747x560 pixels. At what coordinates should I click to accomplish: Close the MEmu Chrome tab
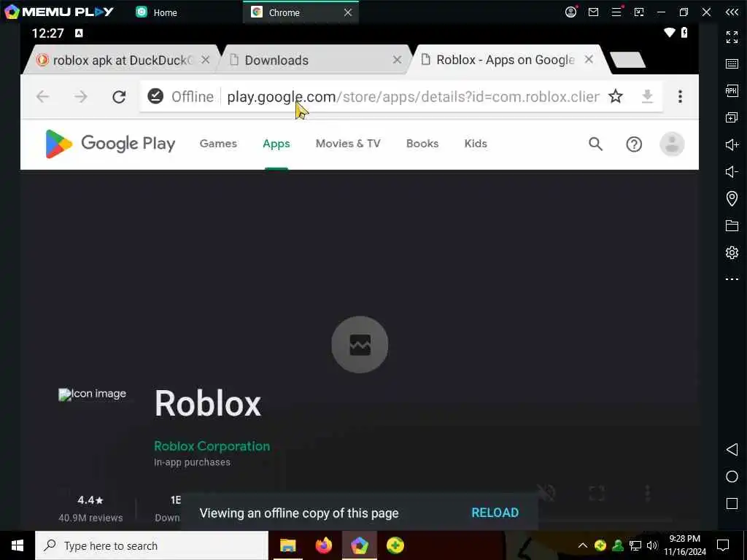click(348, 12)
